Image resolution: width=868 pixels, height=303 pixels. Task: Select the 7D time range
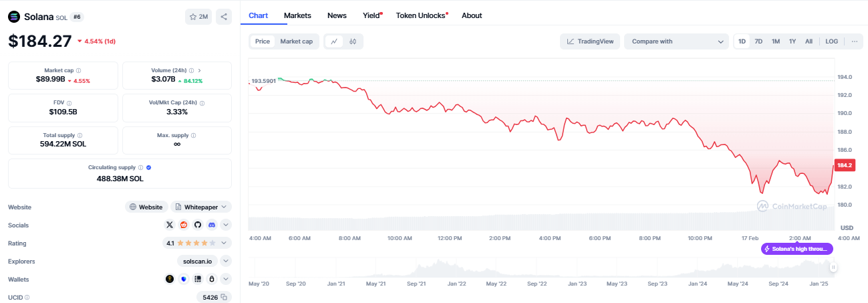coord(758,41)
